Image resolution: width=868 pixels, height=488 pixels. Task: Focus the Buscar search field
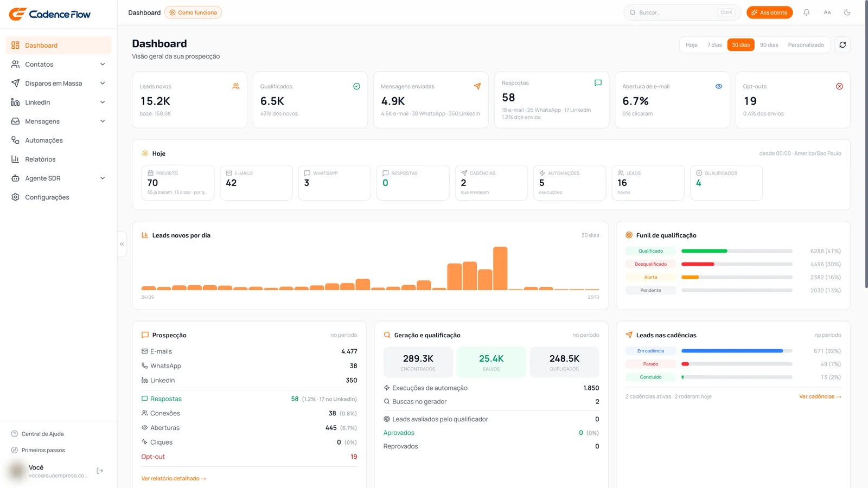682,12
